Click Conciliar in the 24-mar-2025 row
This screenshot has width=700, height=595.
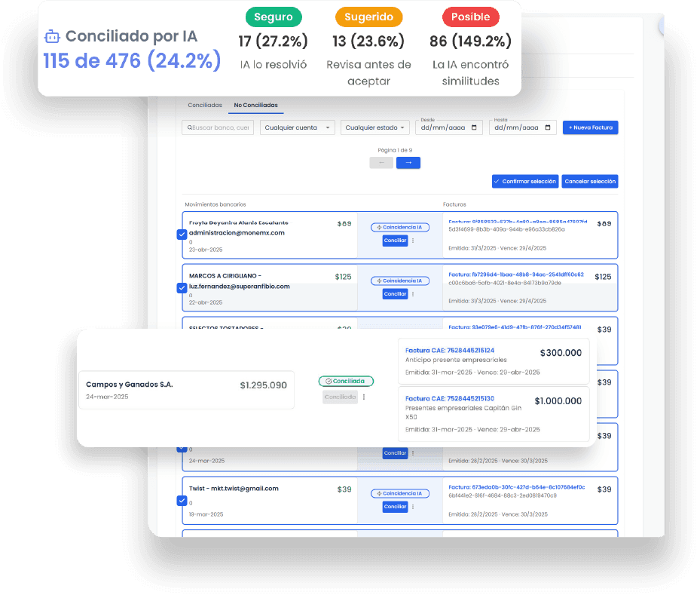point(395,453)
